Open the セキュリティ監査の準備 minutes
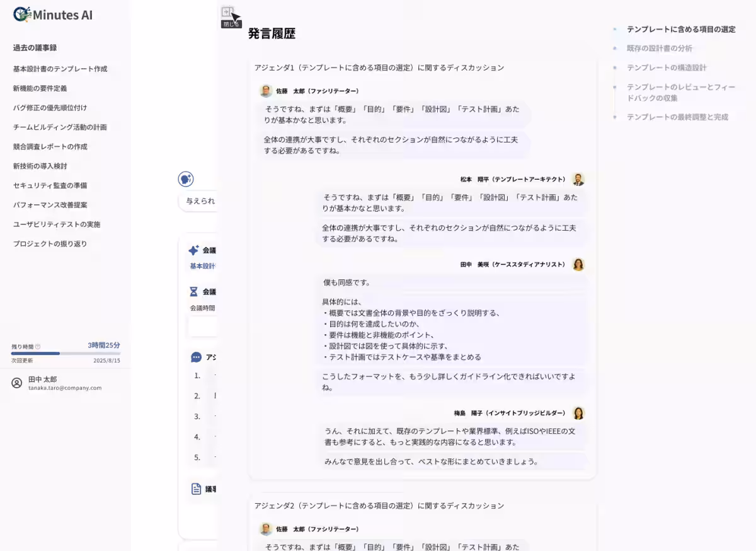This screenshot has height=551, width=756. pyautogui.click(x=50, y=186)
